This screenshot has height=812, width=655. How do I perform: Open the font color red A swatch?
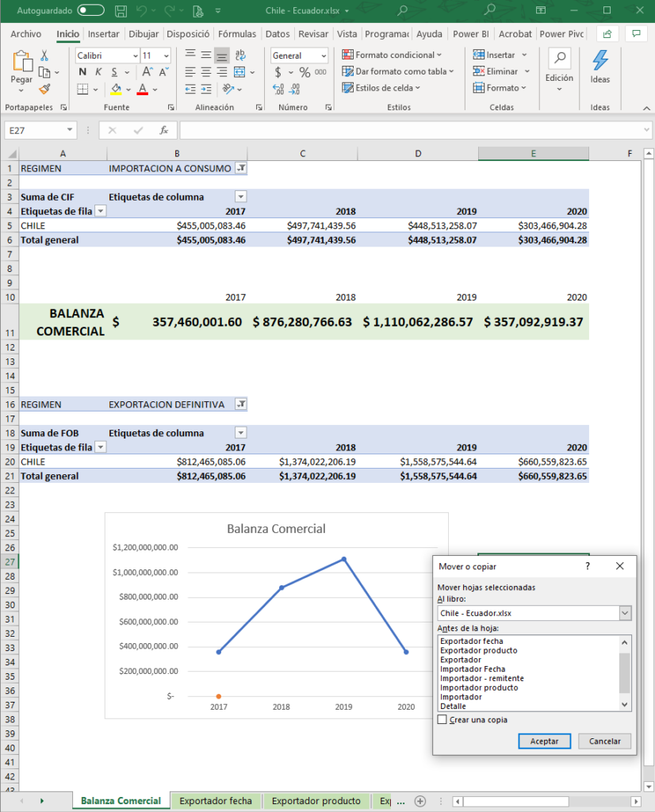pyautogui.click(x=143, y=89)
